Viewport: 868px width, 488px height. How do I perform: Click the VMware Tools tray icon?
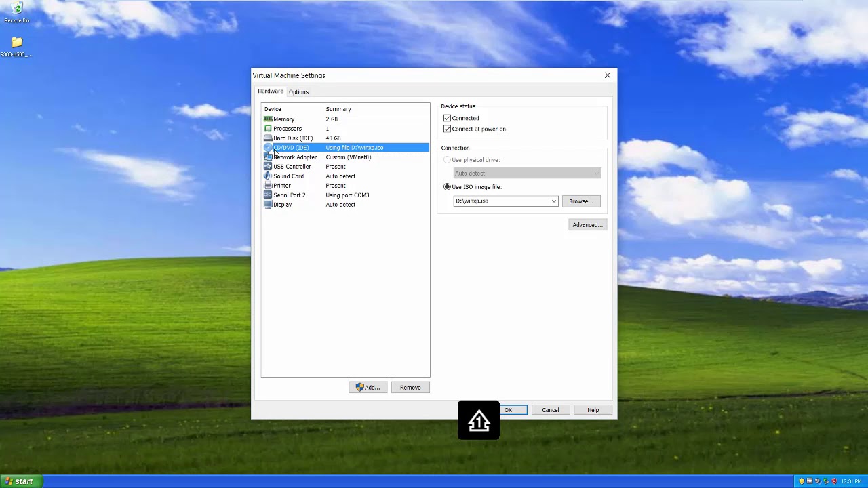pyautogui.click(x=810, y=481)
